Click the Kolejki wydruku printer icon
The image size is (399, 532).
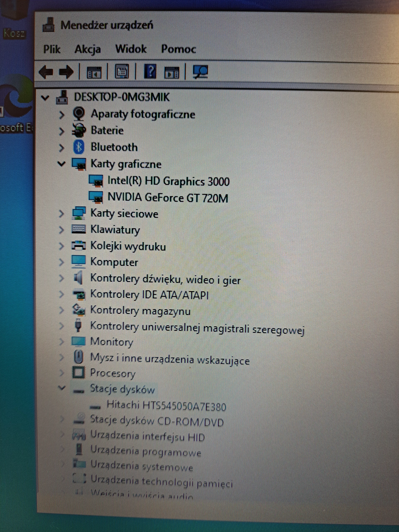(x=79, y=246)
